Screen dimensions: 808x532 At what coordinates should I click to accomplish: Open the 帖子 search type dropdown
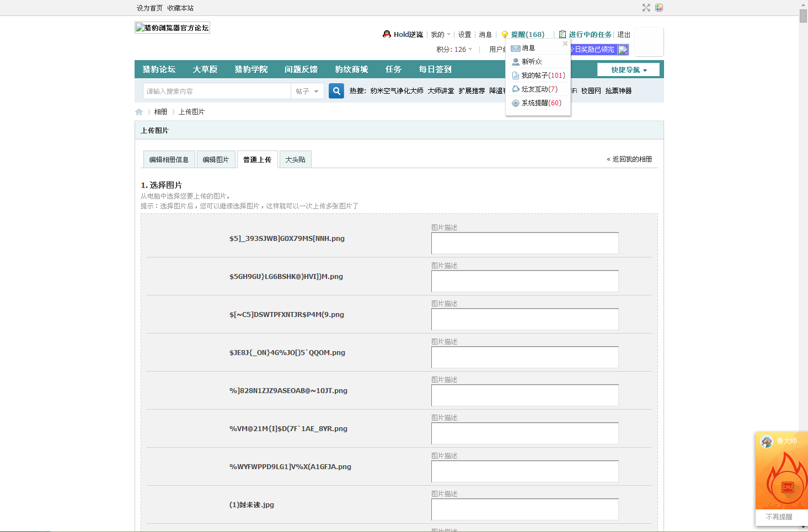coord(307,91)
